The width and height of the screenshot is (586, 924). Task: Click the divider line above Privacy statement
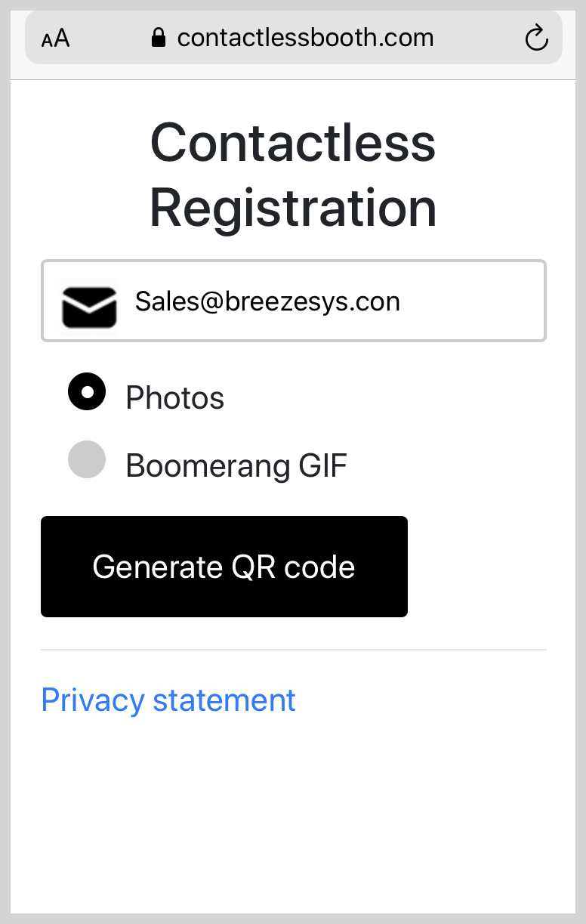[x=294, y=650]
